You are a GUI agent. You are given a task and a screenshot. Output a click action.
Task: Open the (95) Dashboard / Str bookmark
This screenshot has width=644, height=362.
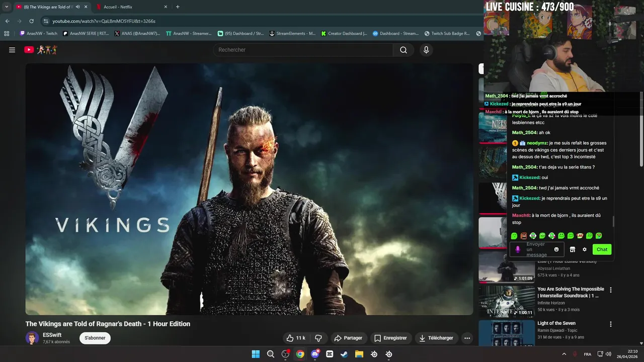point(240,34)
